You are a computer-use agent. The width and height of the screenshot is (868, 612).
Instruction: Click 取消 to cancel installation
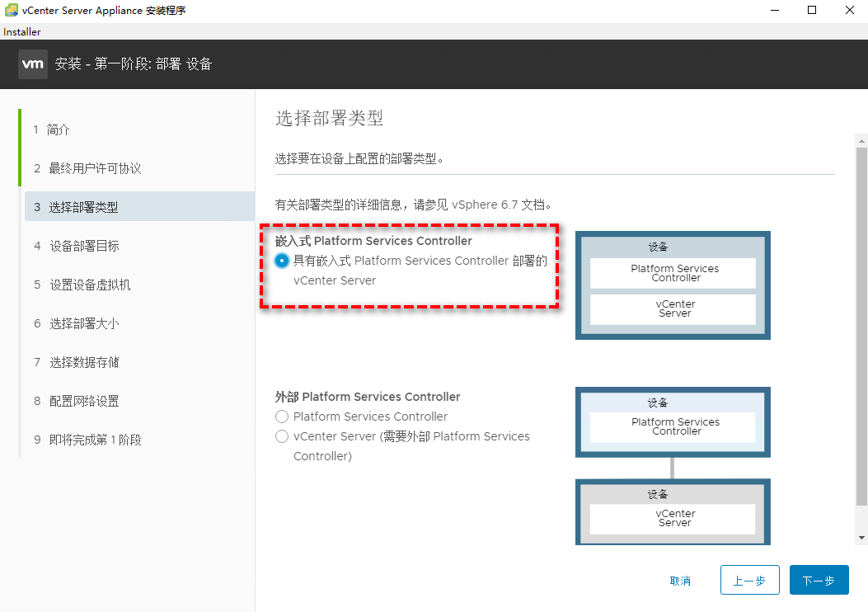point(680,581)
